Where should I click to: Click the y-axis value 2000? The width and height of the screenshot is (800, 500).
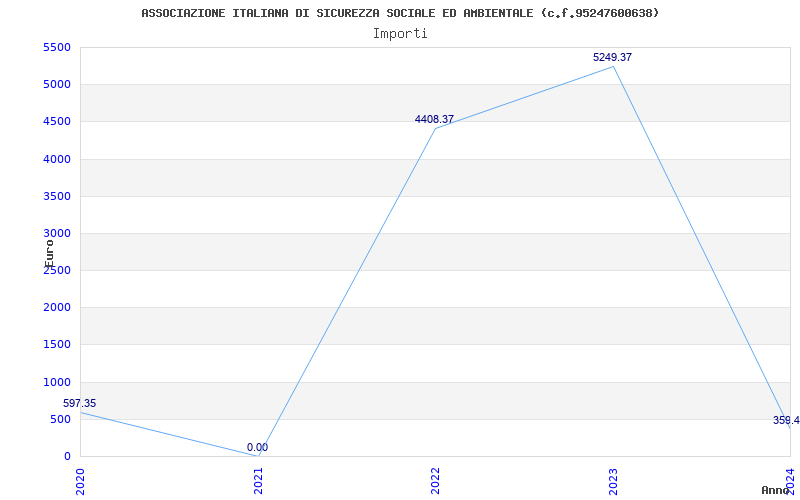(57, 308)
